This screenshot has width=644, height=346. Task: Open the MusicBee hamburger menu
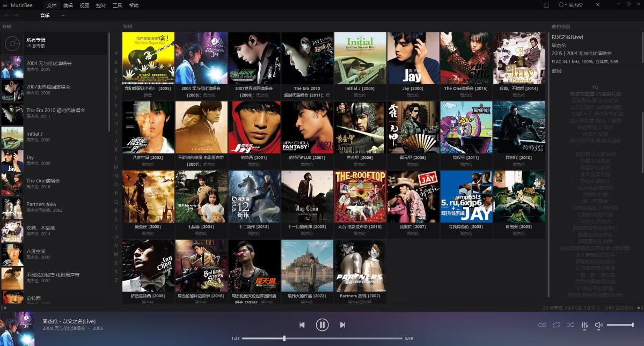tap(5, 5)
